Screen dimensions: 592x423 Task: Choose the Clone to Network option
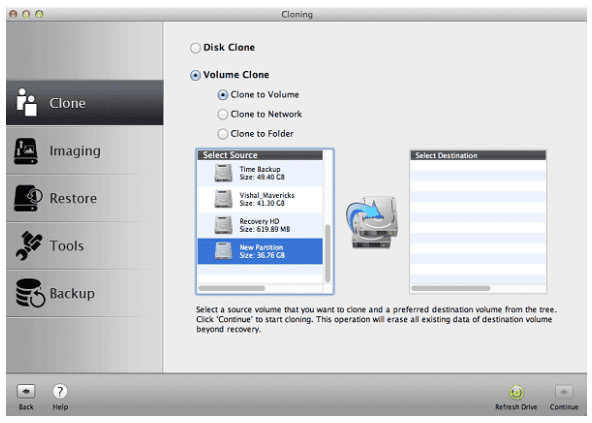223,114
